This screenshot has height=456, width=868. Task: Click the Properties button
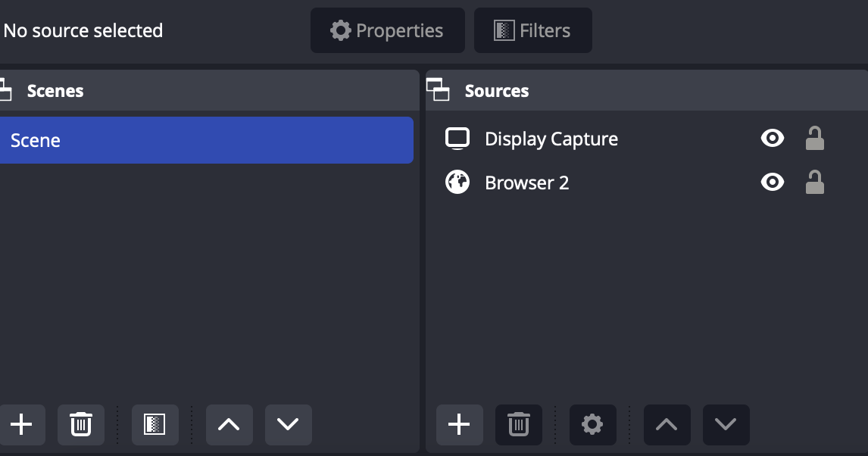click(x=387, y=30)
